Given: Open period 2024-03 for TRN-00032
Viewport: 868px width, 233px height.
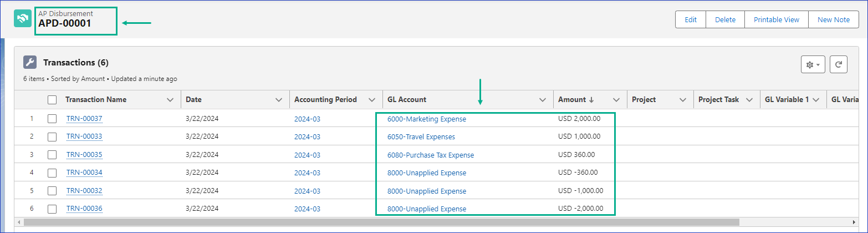Looking at the screenshot, I should click(x=307, y=191).
